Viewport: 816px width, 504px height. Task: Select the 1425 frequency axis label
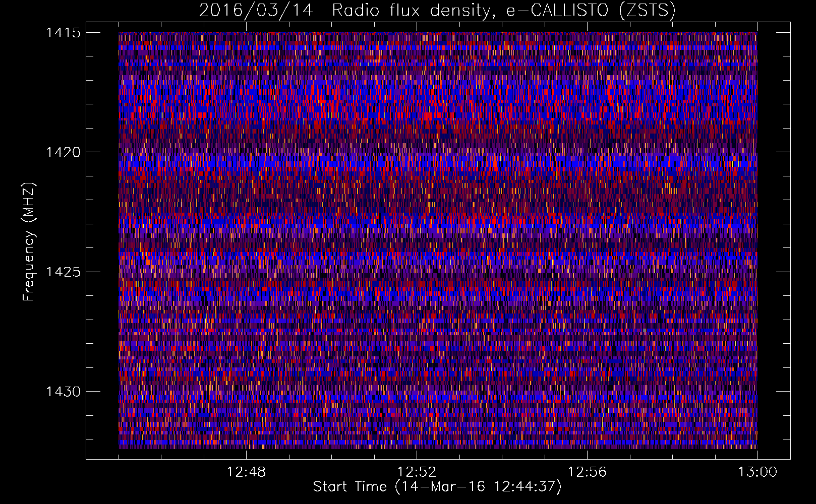click(63, 272)
